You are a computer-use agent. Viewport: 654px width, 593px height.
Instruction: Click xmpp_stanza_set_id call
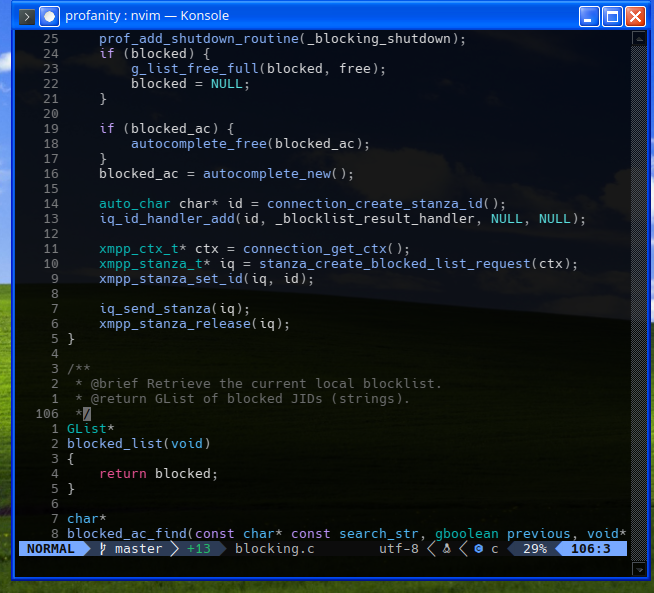click(x=171, y=279)
